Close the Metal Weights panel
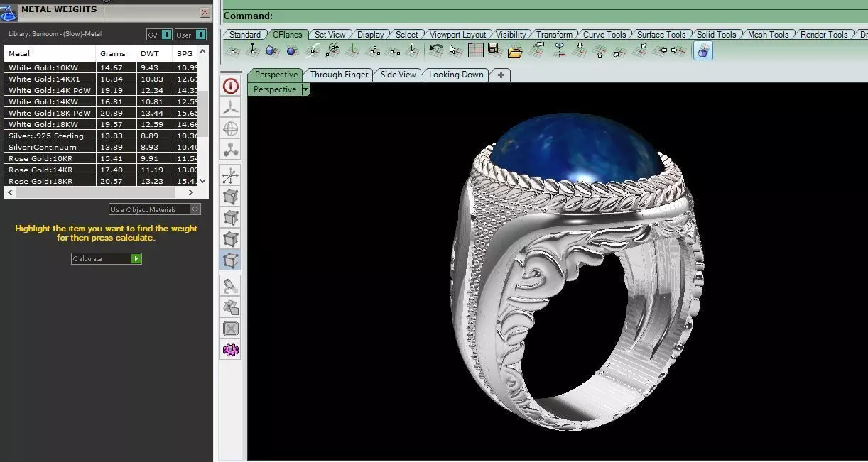This screenshot has height=462, width=868. coord(205,12)
